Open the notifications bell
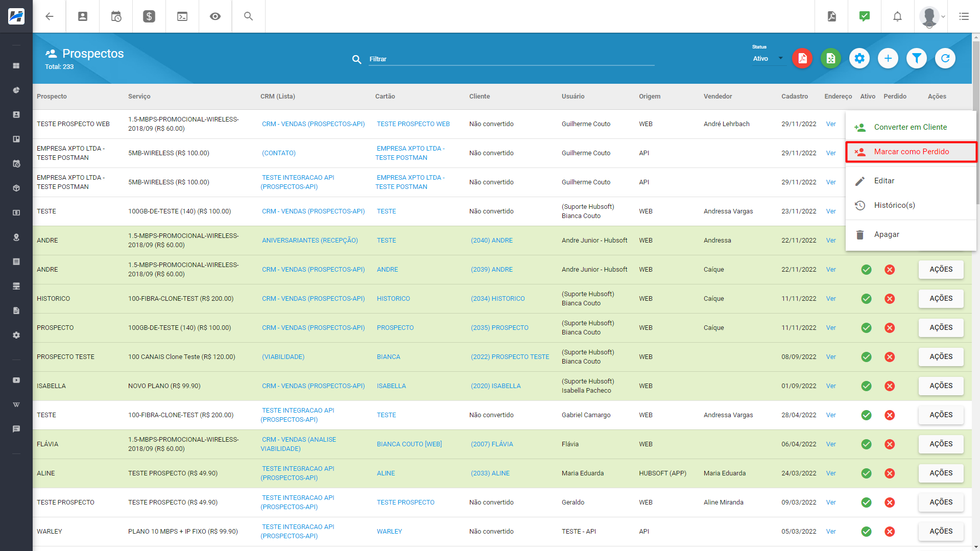980x551 pixels. [x=897, y=16]
